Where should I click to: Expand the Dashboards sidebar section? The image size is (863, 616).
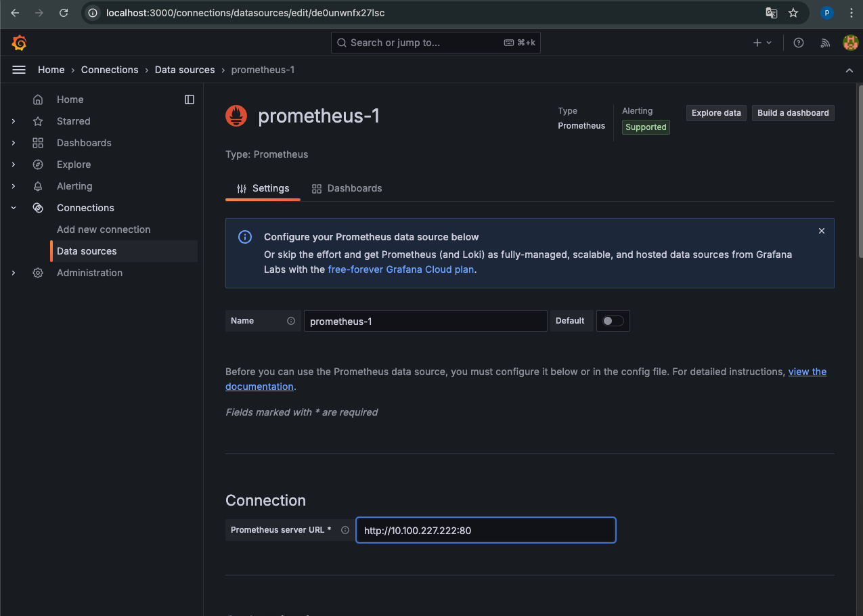click(x=13, y=143)
